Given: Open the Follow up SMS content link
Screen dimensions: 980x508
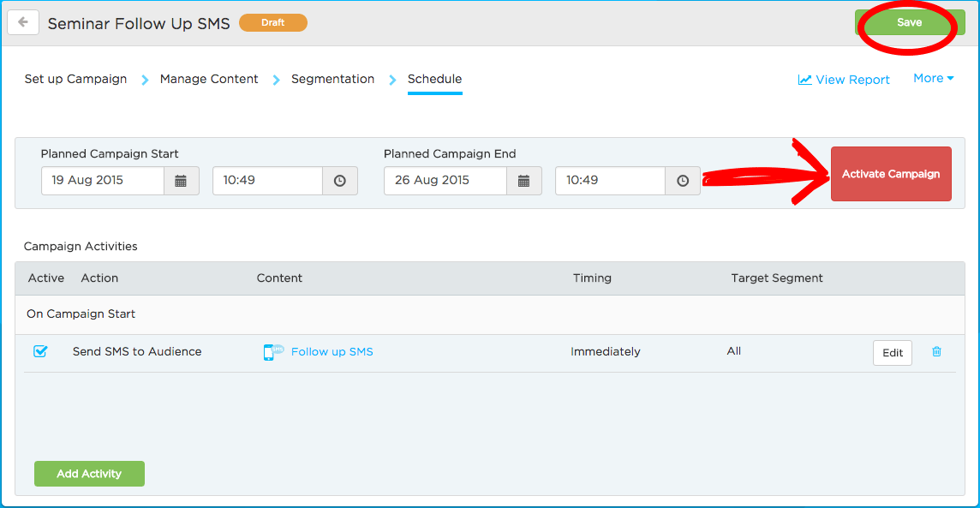Looking at the screenshot, I should coord(332,352).
